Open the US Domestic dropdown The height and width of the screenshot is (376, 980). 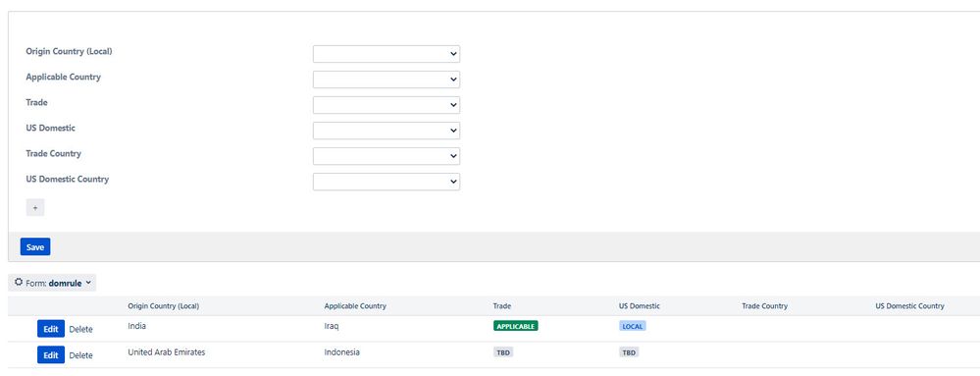[x=387, y=131]
